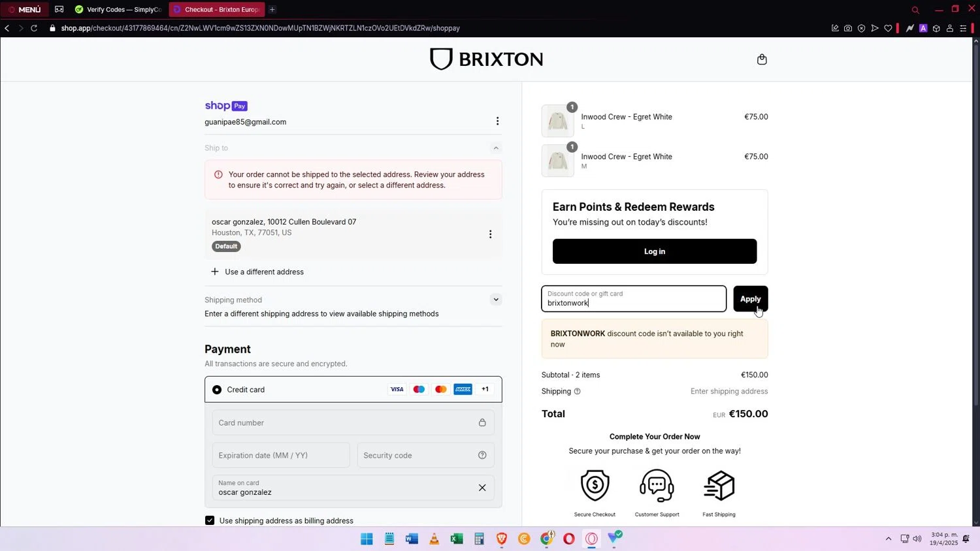Open Windows Start menu

(367, 539)
